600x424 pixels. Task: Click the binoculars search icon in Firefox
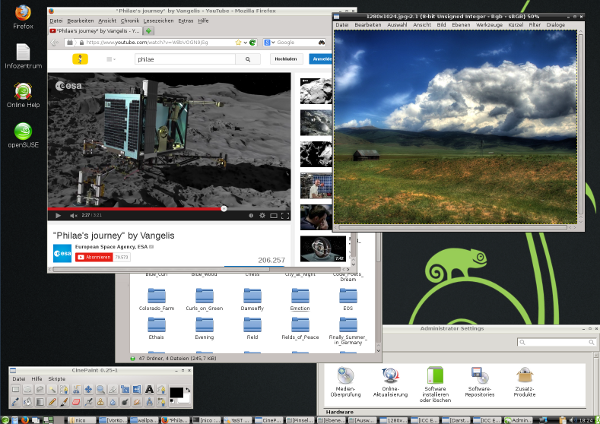(x=322, y=42)
